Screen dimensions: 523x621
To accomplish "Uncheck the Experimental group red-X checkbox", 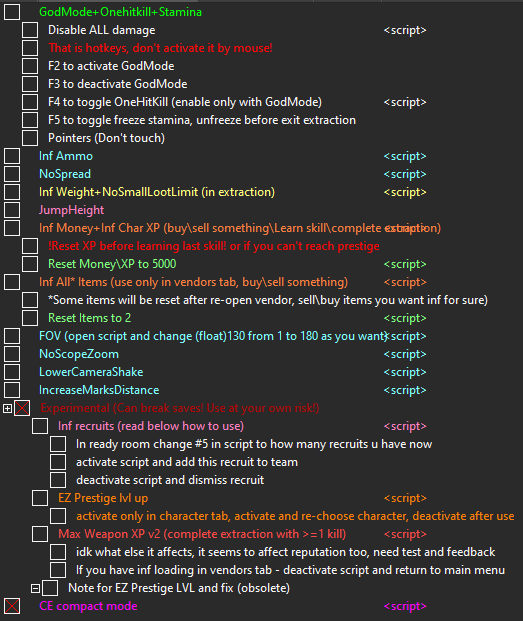I will coord(22,408).
